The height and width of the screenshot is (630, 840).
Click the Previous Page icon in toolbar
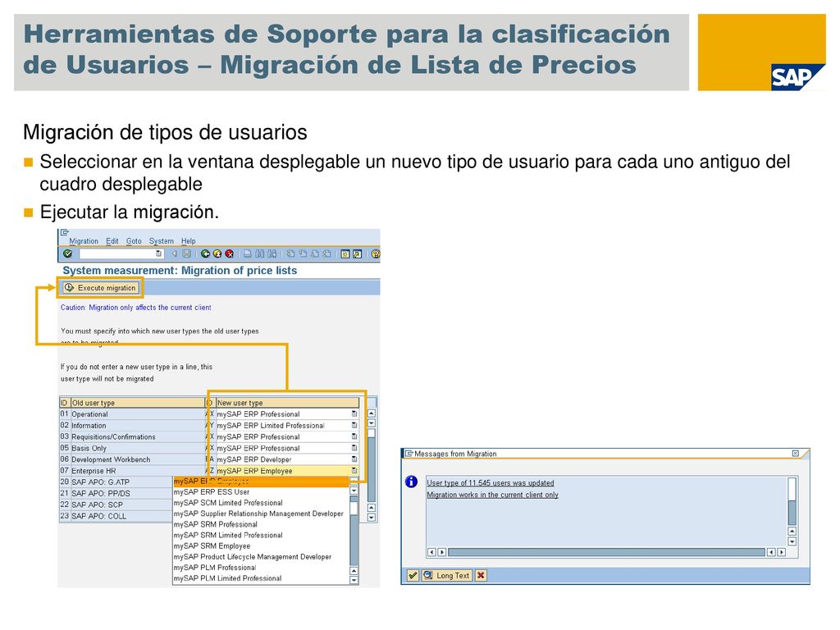tap(303, 254)
